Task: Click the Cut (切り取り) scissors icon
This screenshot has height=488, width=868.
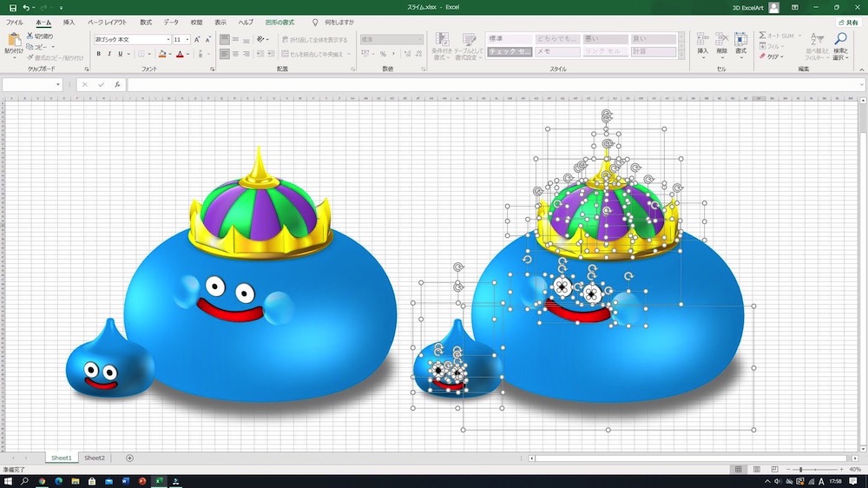Action: point(30,36)
